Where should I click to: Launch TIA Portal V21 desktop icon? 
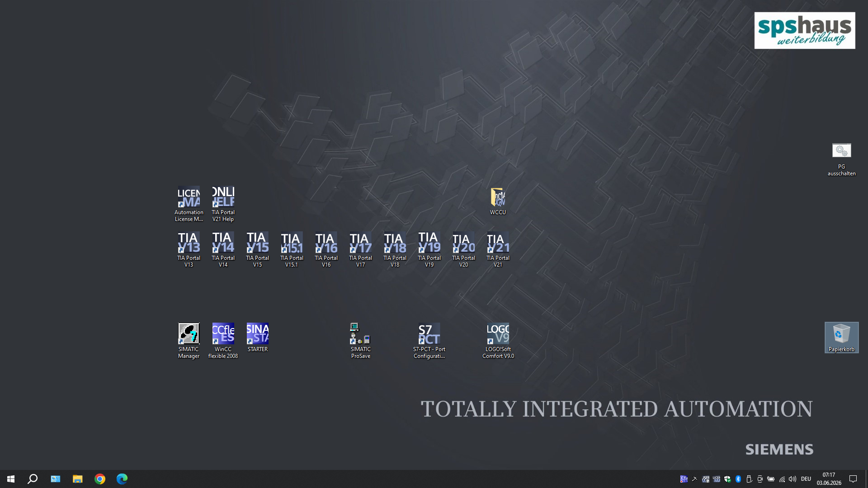[498, 249]
